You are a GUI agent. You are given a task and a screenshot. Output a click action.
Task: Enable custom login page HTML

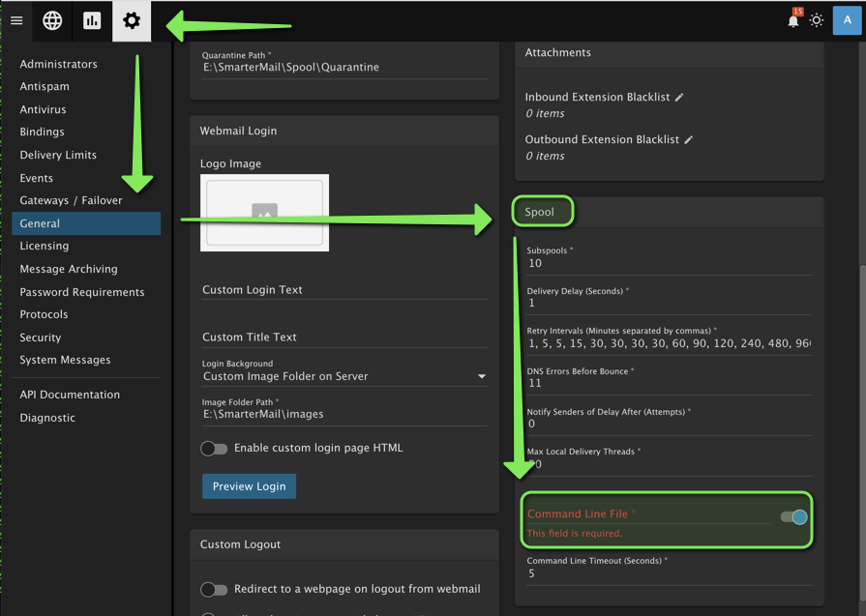(x=214, y=449)
